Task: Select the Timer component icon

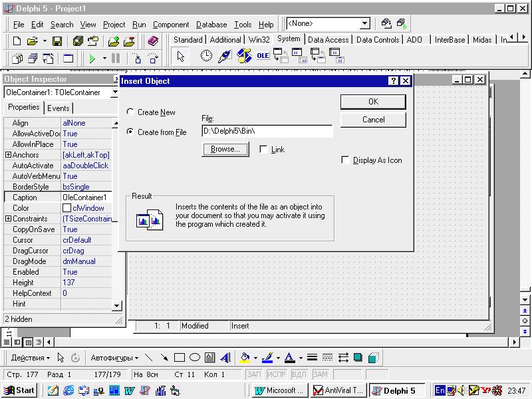Action: click(x=206, y=56)
